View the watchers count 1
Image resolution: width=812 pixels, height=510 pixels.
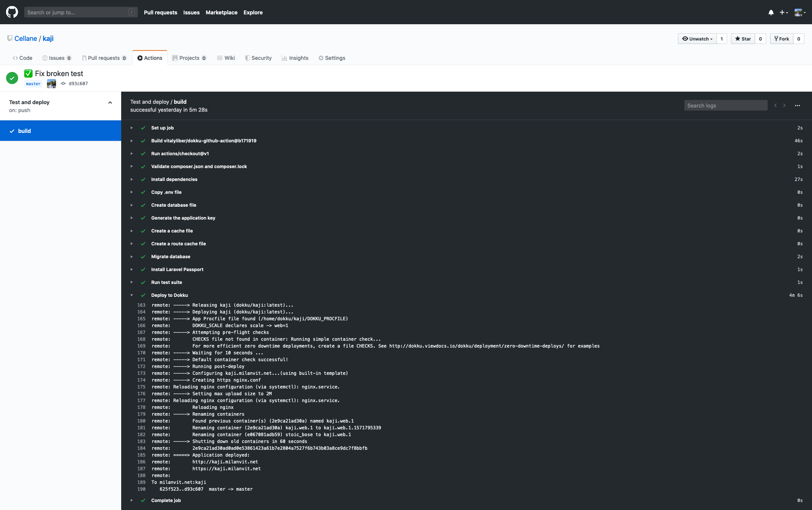[x=722, y=39]
